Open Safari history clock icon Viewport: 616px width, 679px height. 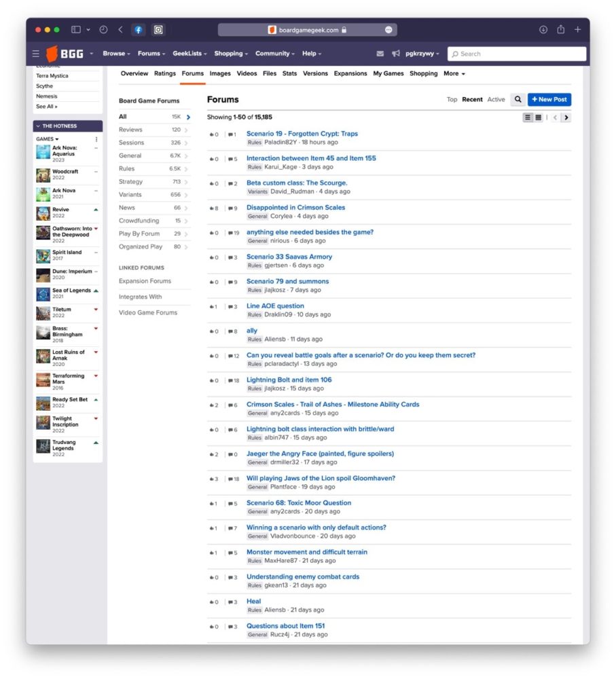coord(103,29)
